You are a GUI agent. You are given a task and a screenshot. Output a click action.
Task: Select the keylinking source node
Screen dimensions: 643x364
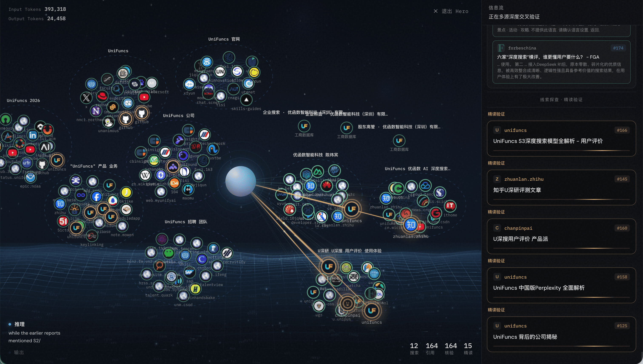92,236
